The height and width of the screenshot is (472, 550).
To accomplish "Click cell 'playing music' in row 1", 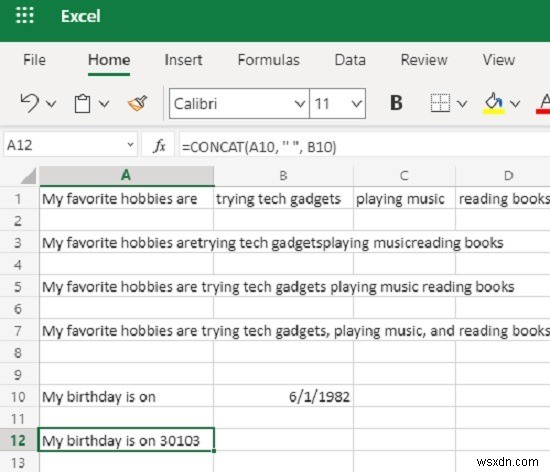I will click(x=404, y=199).
